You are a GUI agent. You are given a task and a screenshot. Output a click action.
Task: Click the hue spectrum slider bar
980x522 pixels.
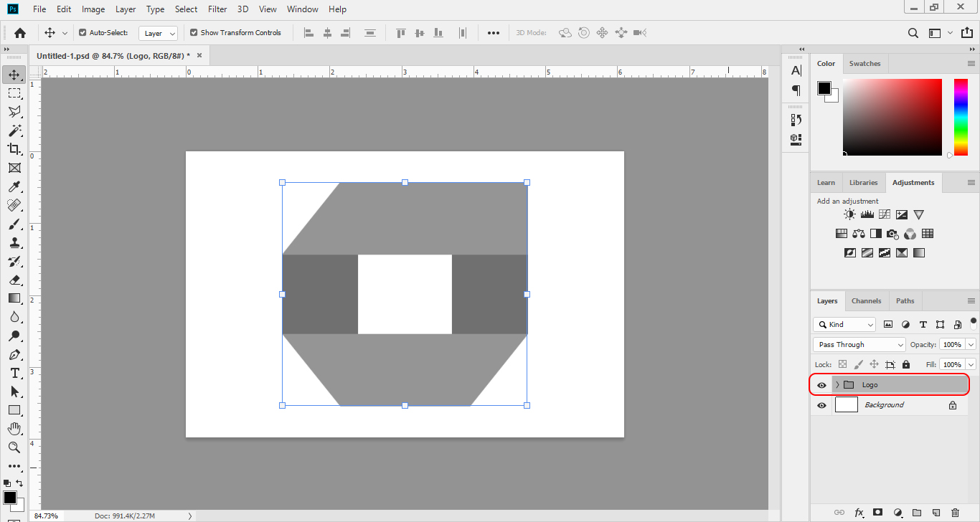961,117
